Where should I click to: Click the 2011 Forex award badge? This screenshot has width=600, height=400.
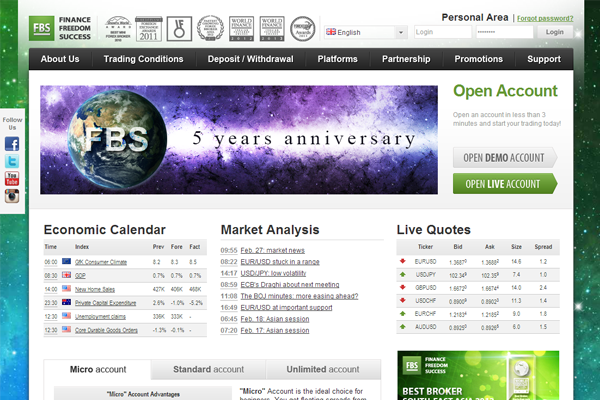click(x=148, y=29)
